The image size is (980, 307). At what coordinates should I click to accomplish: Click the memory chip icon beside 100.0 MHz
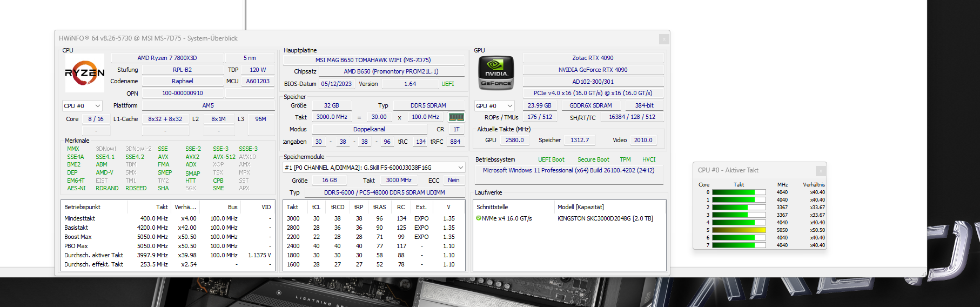click(456, 117)
